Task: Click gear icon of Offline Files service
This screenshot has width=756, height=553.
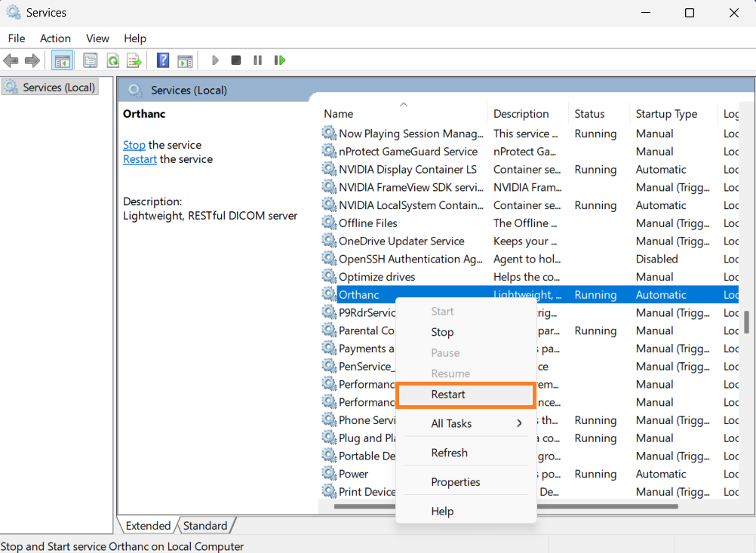Action: coord(329,223)
